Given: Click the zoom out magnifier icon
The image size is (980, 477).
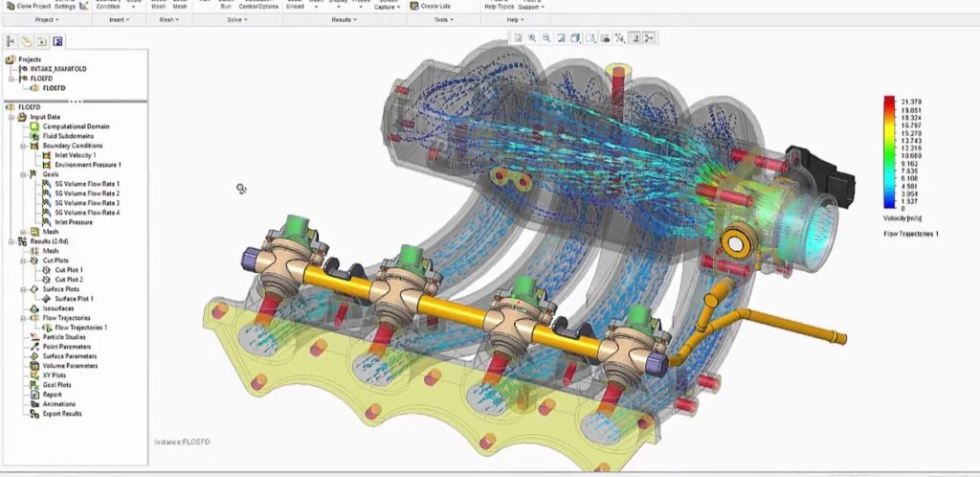Looking at the screenshot, I should [x=546, y=38].
